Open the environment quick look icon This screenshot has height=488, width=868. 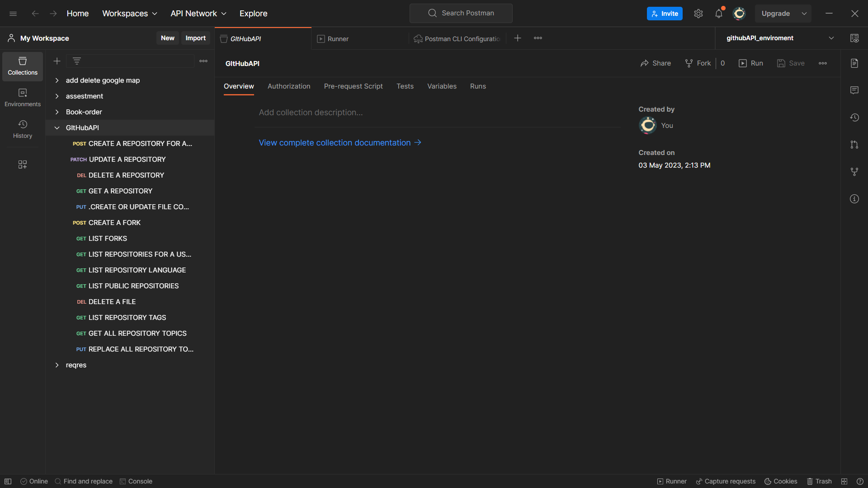pyautogui.click(x=854, y=38)
